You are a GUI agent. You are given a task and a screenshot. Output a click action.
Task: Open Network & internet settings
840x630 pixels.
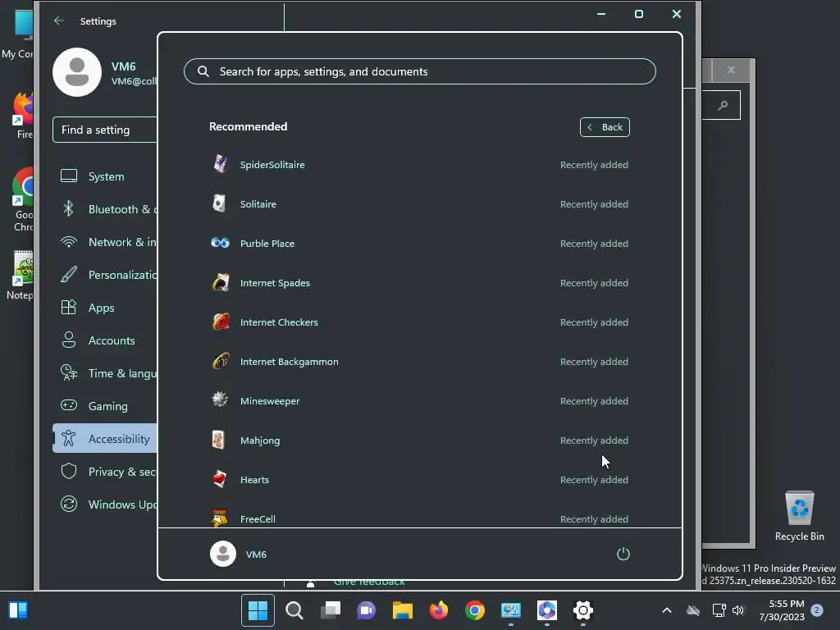pos(105,242)
